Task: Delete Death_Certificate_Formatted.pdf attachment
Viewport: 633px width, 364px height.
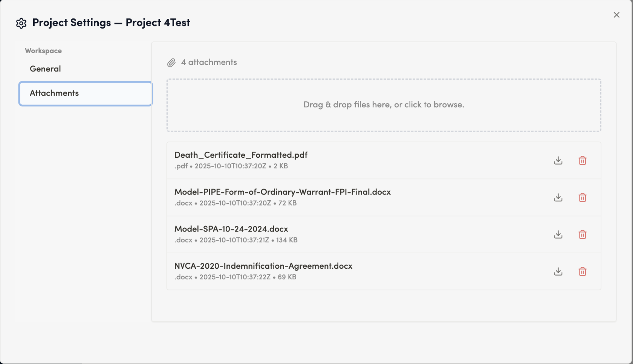Action: click(582, 160)
